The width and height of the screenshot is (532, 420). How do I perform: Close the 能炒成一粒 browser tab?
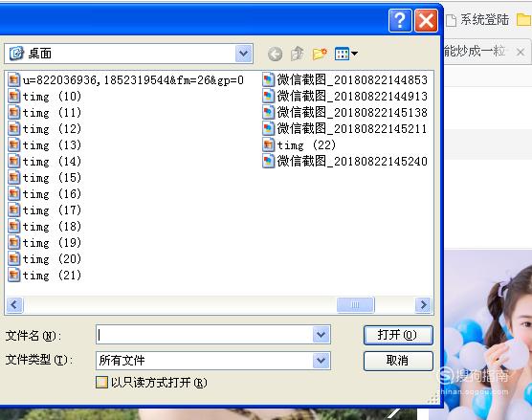521,53
